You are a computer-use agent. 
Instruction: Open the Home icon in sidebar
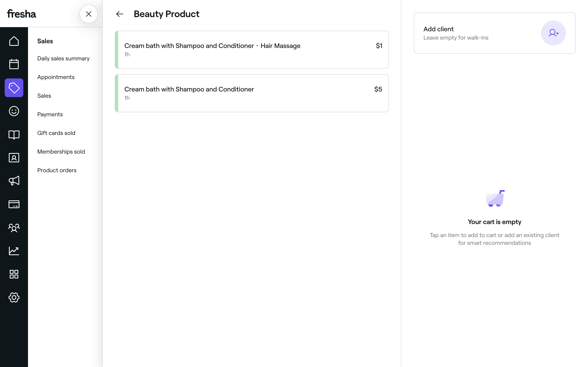click(x=14, y=41)
